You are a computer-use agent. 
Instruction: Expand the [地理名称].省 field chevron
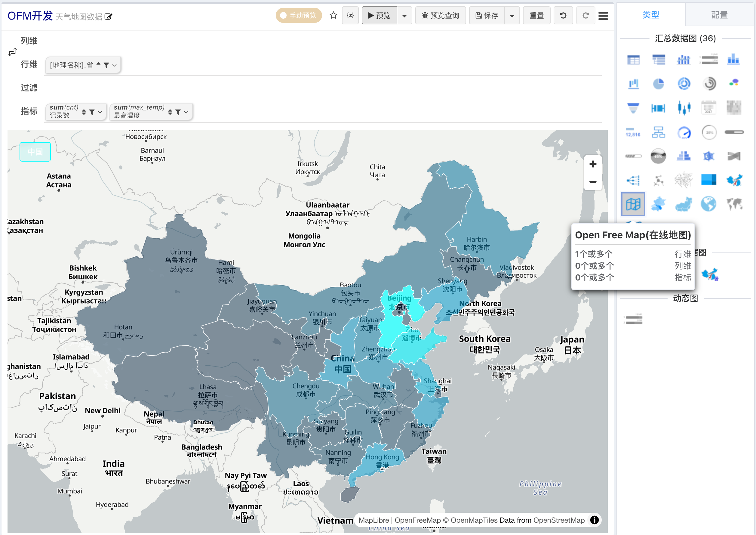(x=115, y=65)
